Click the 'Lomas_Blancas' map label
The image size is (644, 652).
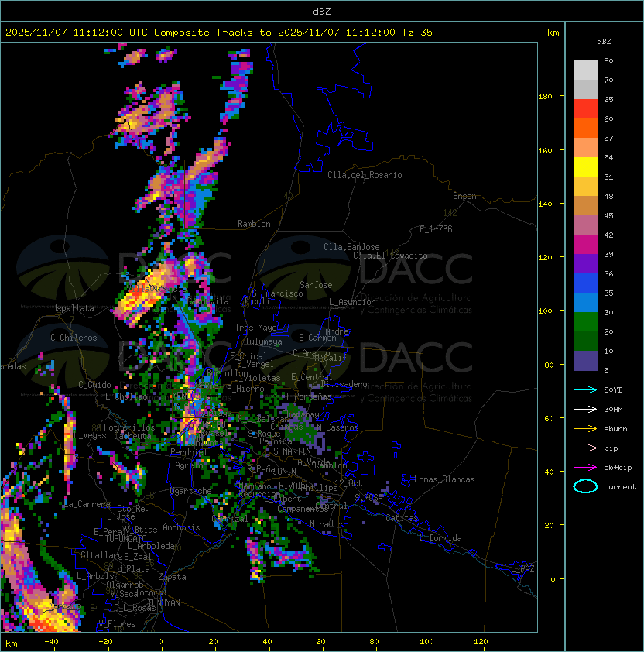pyautogui.click(x=444, y=479)
